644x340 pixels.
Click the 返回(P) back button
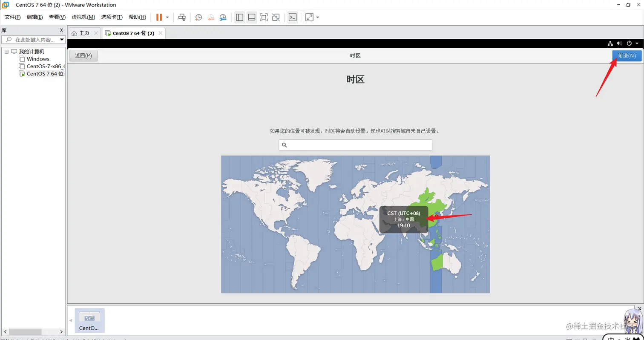tap(83, 55)
